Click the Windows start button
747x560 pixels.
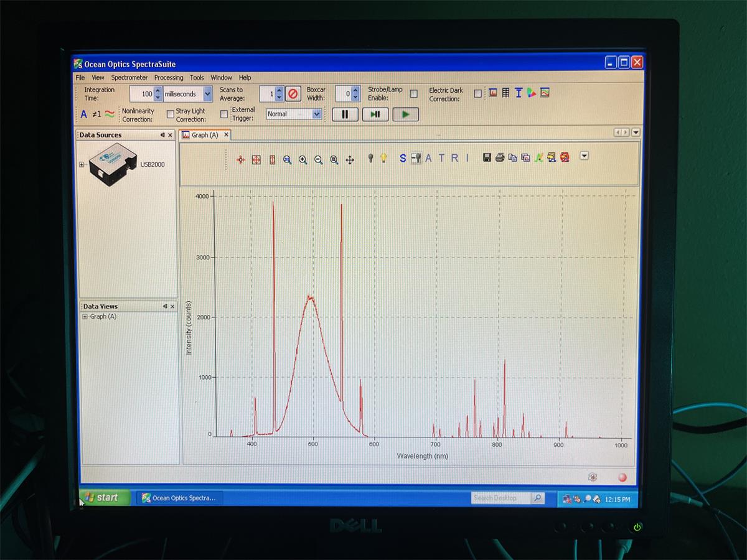[x=104, y=498]
